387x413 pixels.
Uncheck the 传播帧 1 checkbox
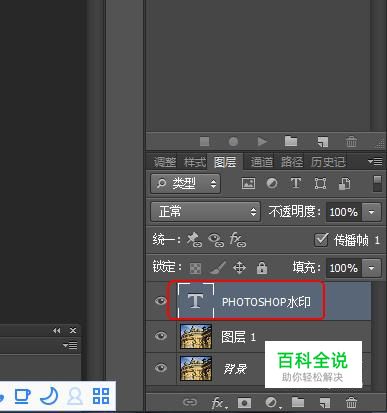point(321,240)
